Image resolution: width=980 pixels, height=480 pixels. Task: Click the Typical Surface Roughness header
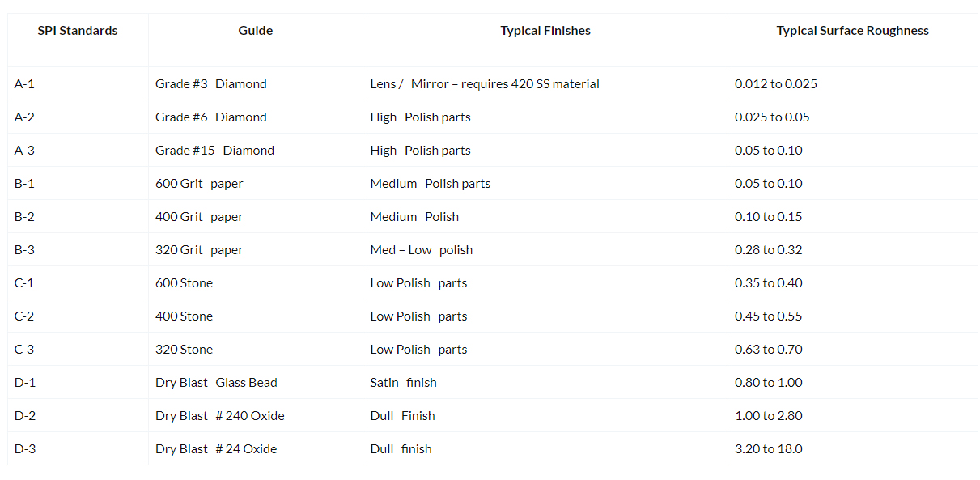click(x=852, y=31)
